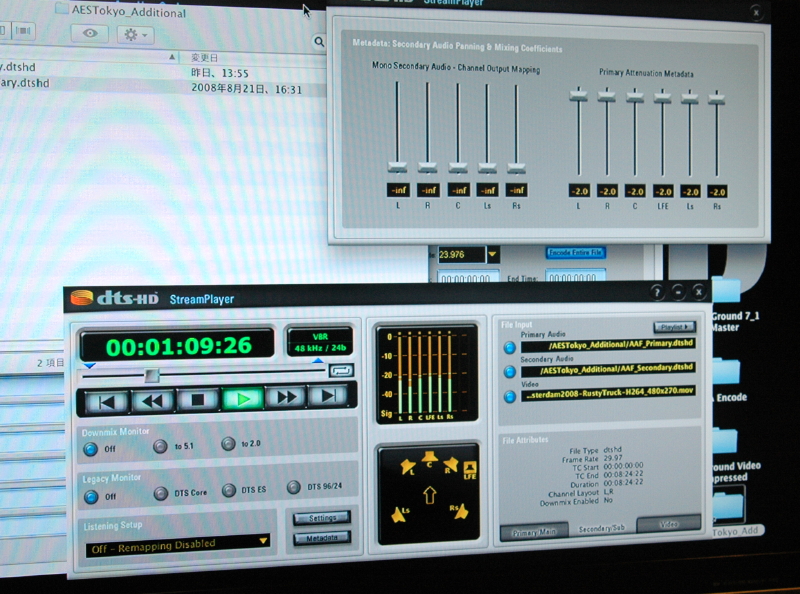
Task: Toggle the loop playback icon
Action: click(340, 370)
